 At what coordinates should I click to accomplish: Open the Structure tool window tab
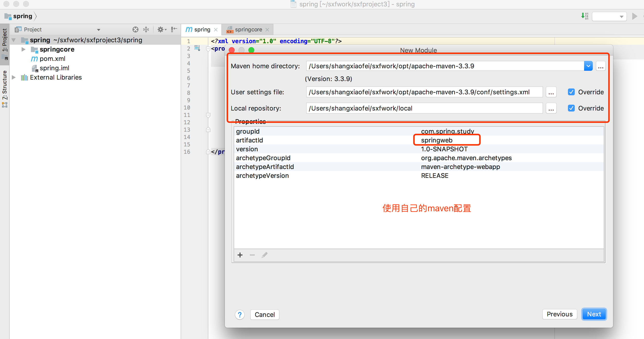click(4, 85)
